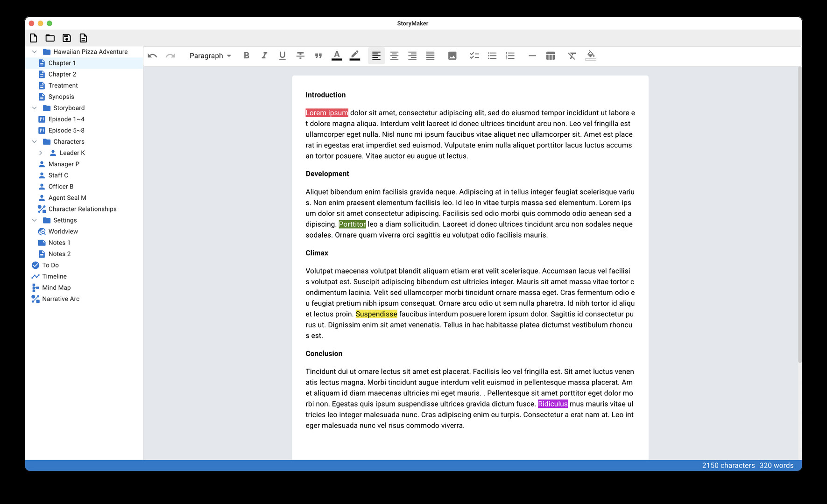Click the document export icon in top toolbar
827x504 pixels.
[83, 38]
